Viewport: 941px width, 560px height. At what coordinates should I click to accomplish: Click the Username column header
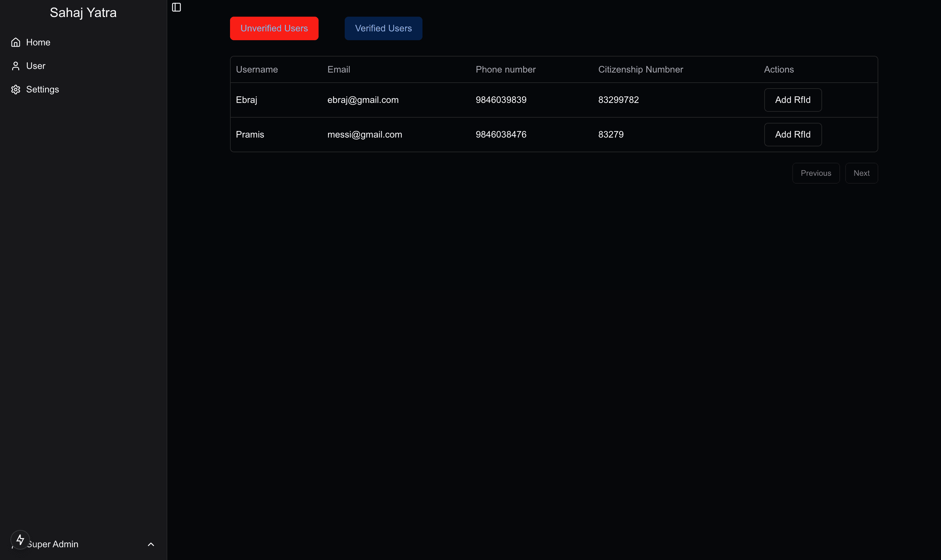(257, 70)
